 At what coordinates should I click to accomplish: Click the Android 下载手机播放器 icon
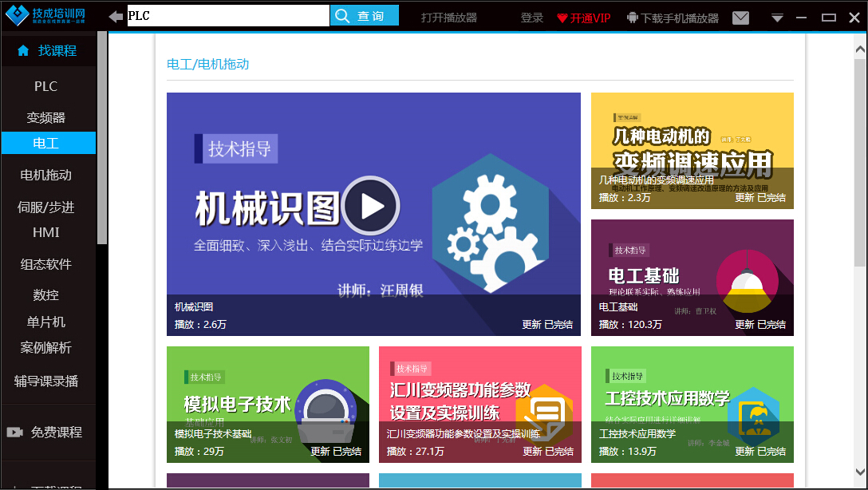(633, 18)
